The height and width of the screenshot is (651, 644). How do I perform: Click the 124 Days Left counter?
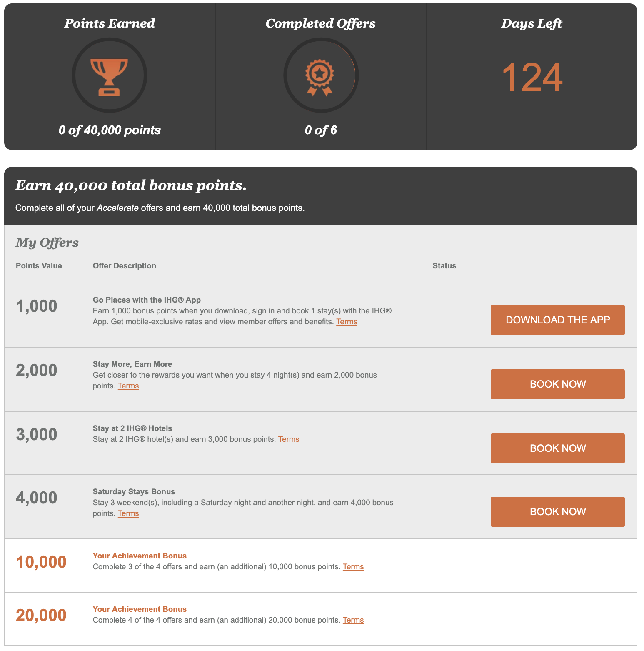[x=532, y=77]
